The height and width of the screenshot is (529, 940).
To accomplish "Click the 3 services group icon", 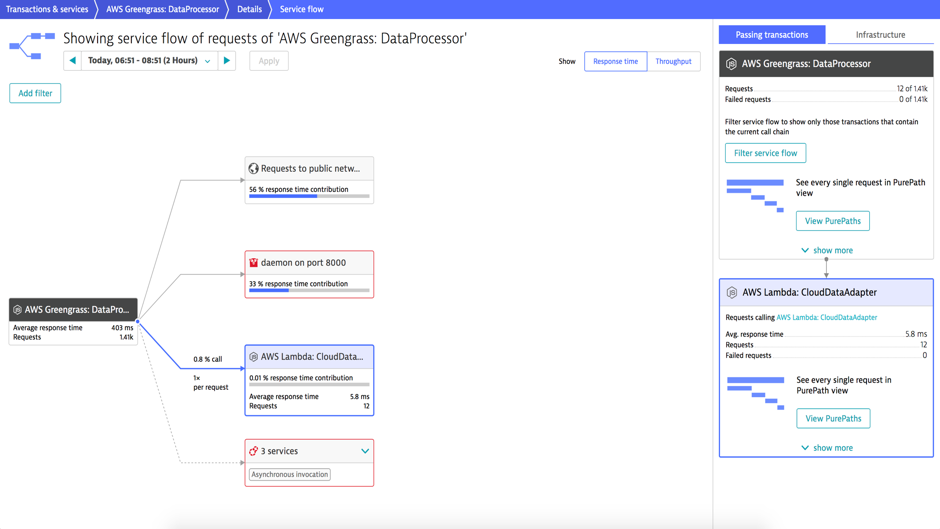I will 254,451.
